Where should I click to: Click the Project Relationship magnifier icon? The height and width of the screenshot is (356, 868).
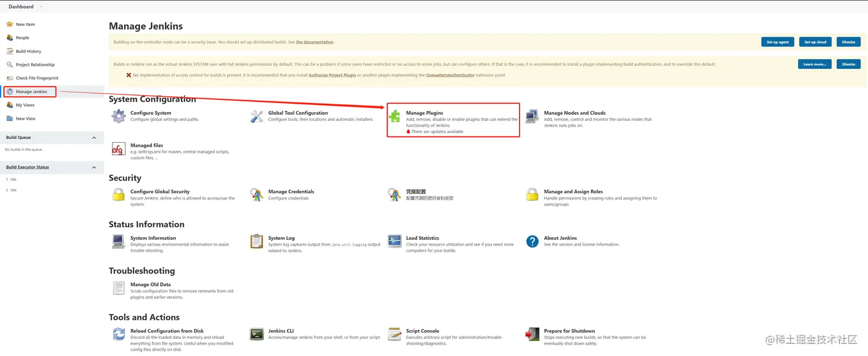[10, 65]
